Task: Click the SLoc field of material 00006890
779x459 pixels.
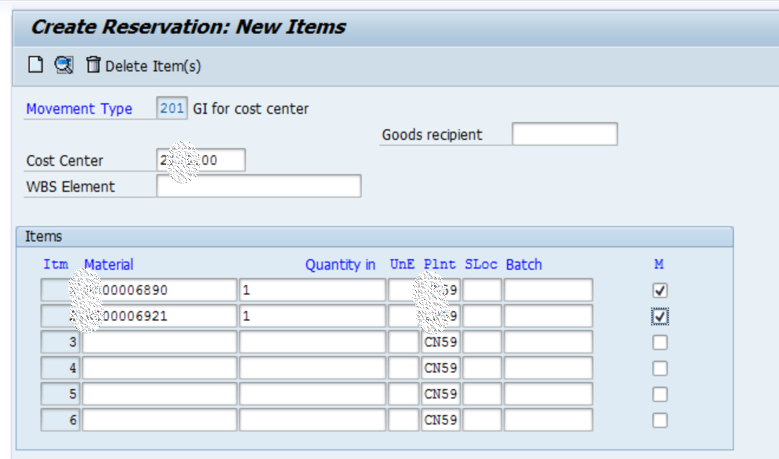Action: (x=482, y=290)
